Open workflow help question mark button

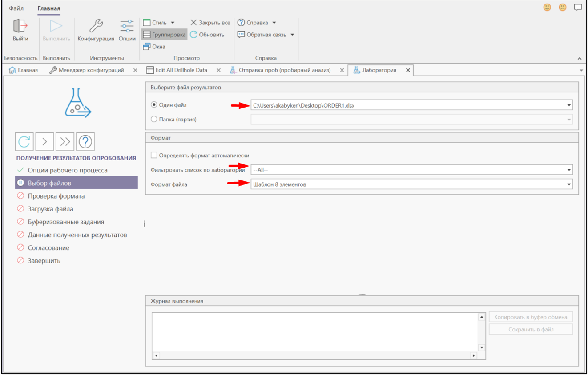(85, 142)
